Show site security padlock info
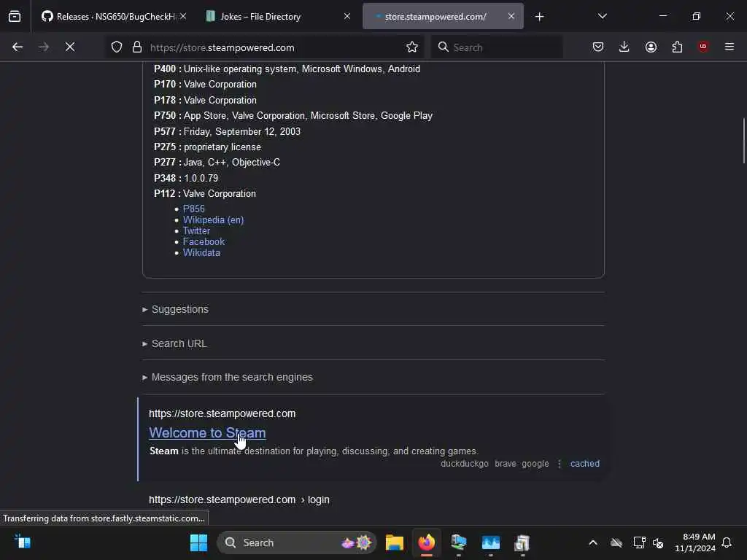Screen dimensions: 747x560 pyautogui.click(x=137, y=47)
